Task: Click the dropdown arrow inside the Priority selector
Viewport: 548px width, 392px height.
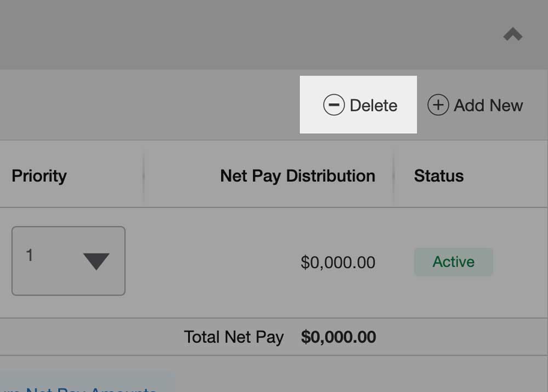Action: pyautogui.click(x=96, y=262)
